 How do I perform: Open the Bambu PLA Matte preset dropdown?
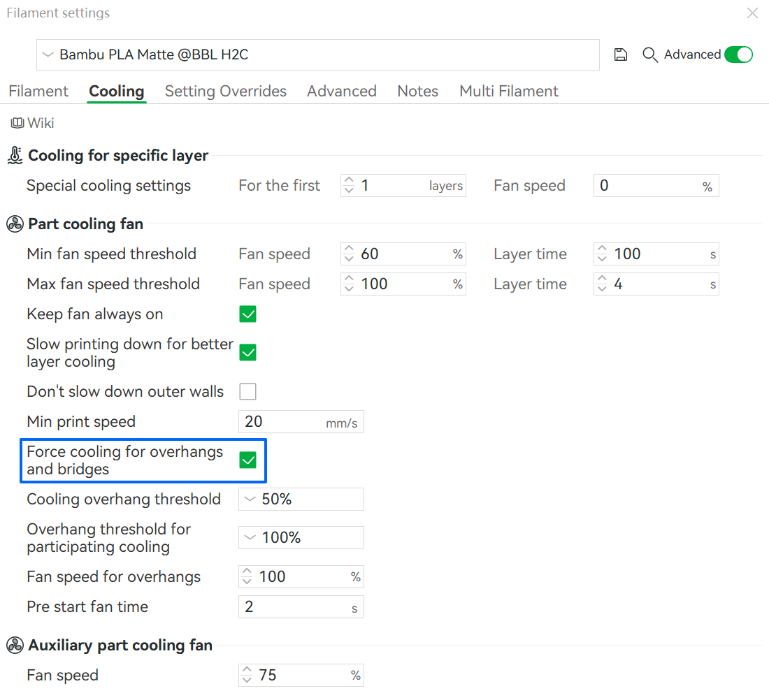318,54
